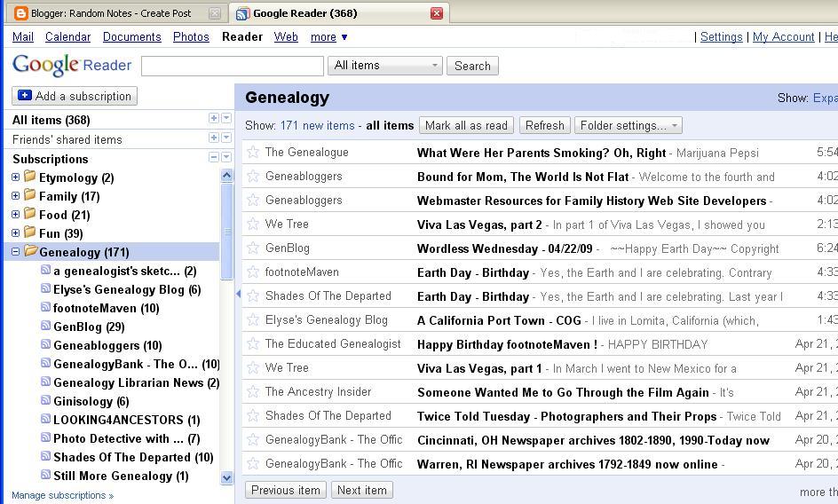Go to the Next item

(x=362, y=490)
